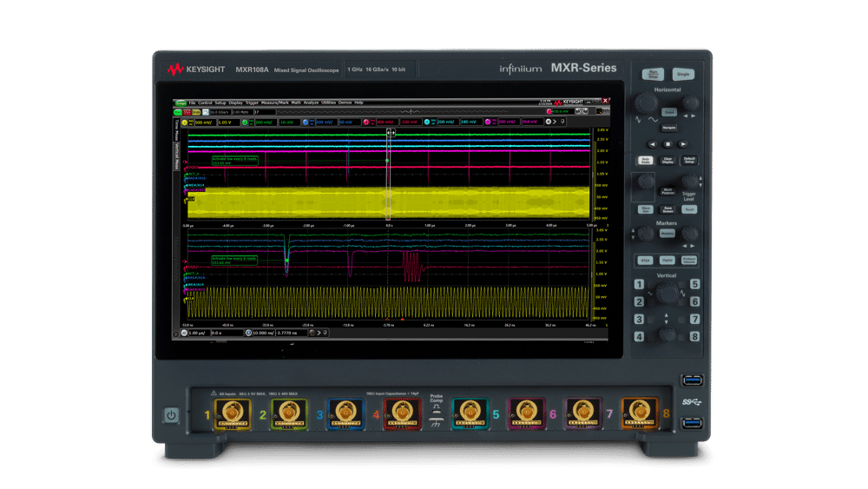Toggle cyan channel 5 on-screen indicator

[427, 122]
